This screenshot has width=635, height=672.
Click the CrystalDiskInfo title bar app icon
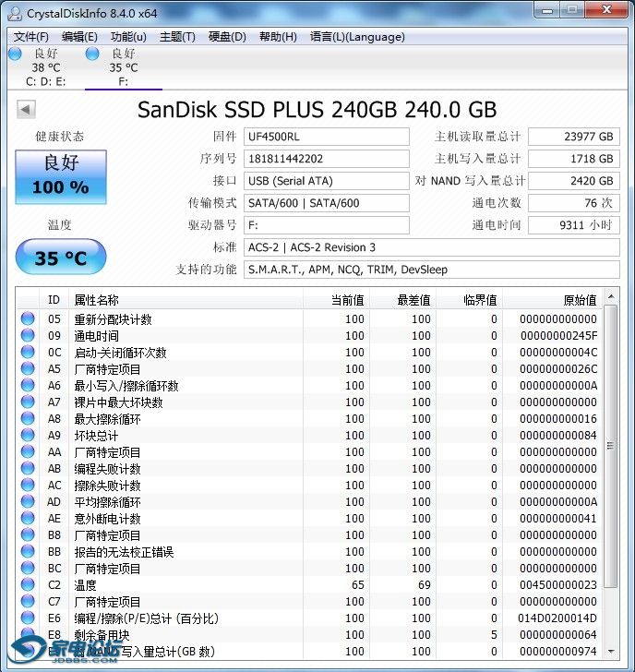[x=15, y=13]
